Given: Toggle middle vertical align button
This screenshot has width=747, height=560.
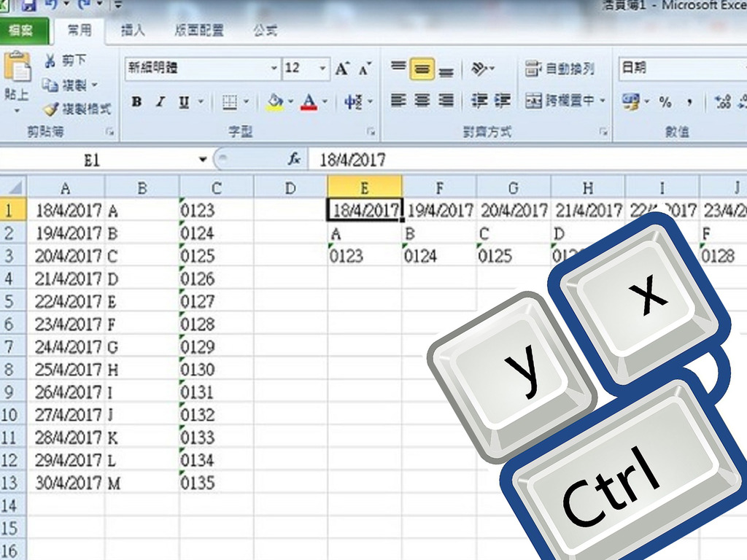Looking at the screenshot, I should coord(422,69).
